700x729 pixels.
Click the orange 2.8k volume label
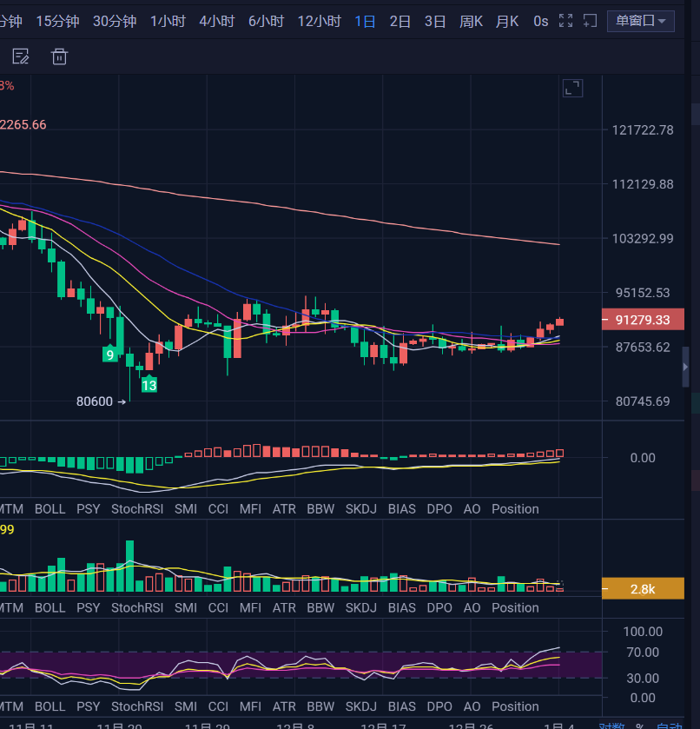(642, 589)
